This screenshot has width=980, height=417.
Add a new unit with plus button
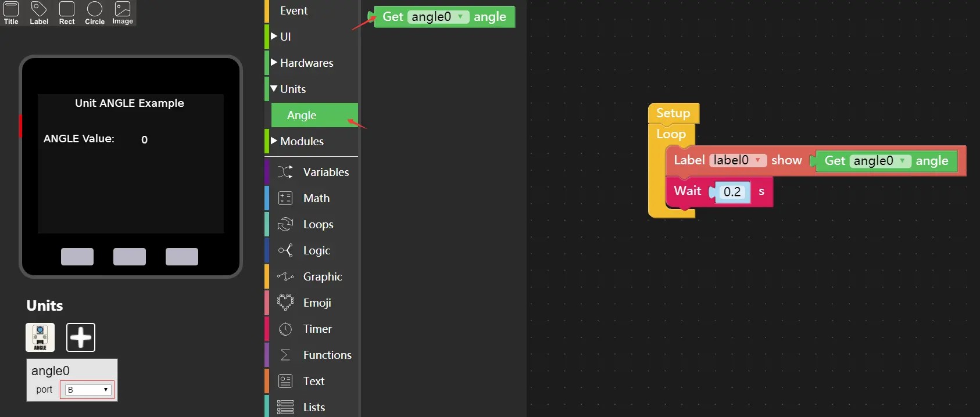81,337
